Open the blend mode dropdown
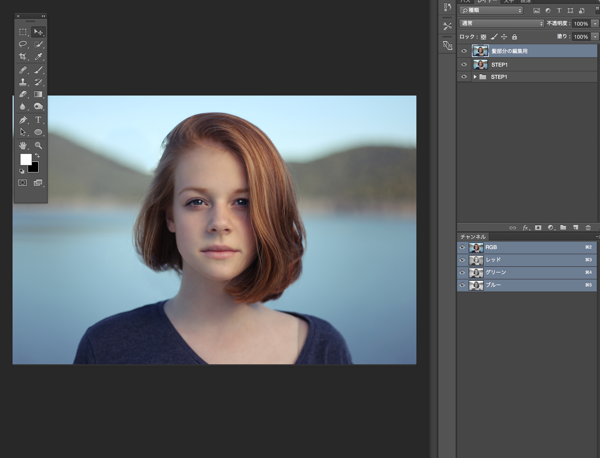 pos(502,23)
